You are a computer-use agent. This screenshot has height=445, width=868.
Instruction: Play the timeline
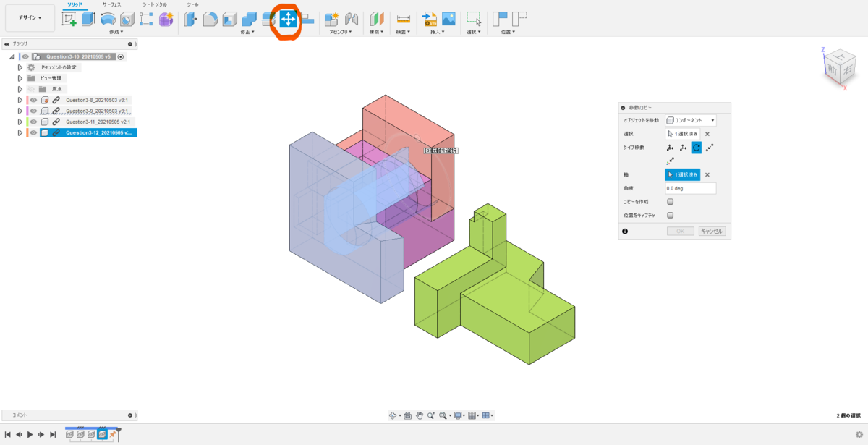click(30, 434)
